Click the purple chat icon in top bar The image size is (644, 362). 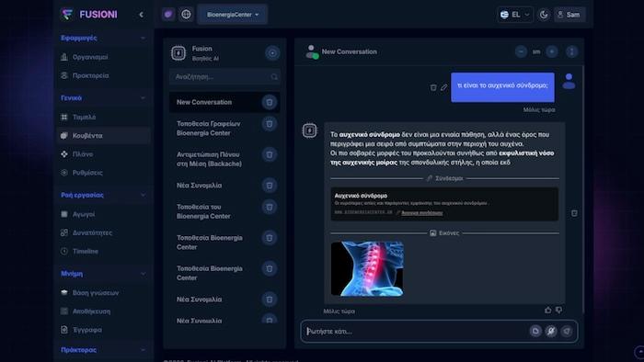pyautogui.click(x=168, y=15)
